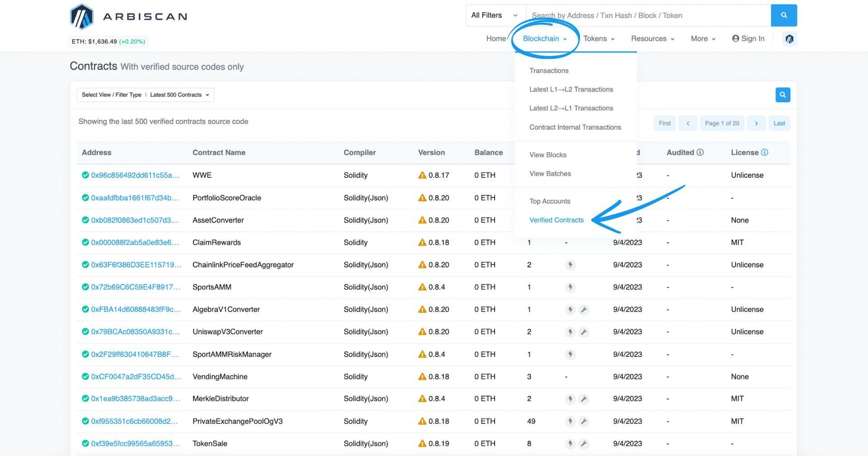Expand the Resources menu
This screenshot has height=456, width=868.
tap(653, 38)
